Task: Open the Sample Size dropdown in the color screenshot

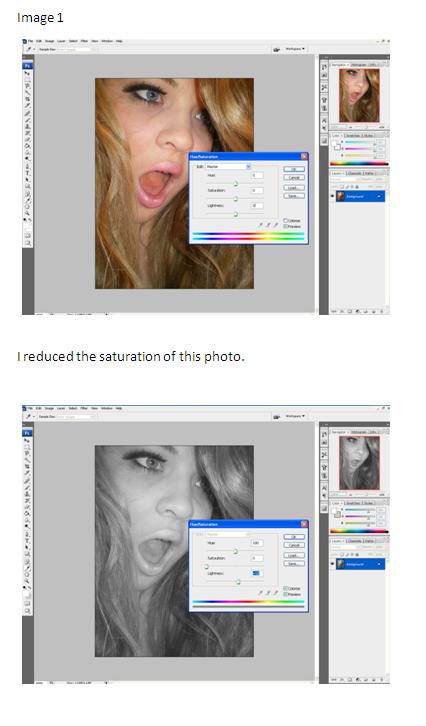Action: point(75,49)
